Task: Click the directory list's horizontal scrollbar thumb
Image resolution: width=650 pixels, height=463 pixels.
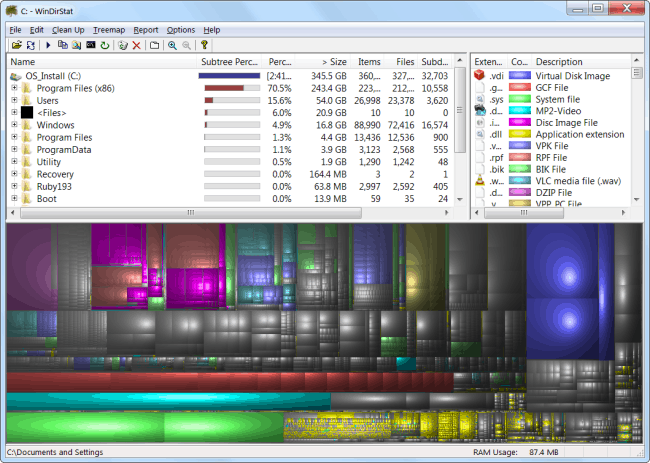Action: coord(191,213)
